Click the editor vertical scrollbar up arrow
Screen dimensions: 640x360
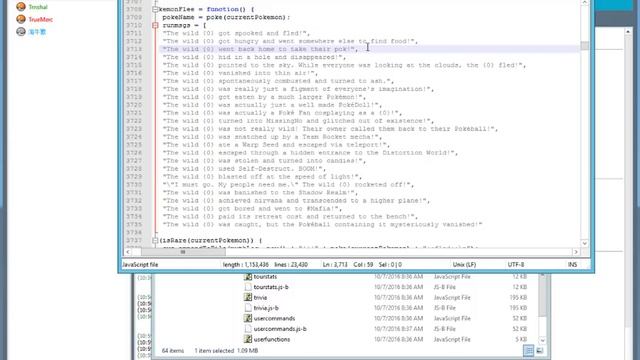click(x=584, y=3)
